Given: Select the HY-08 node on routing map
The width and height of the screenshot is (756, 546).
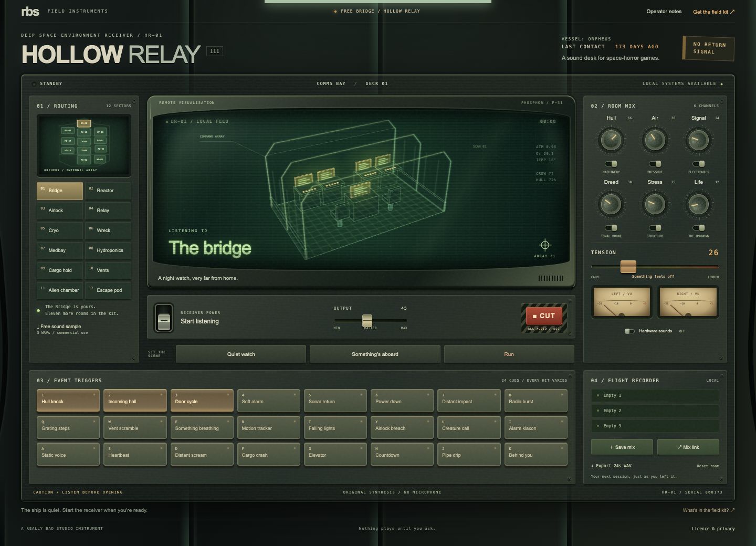Looking at the screenshot, I should (100, 132).
